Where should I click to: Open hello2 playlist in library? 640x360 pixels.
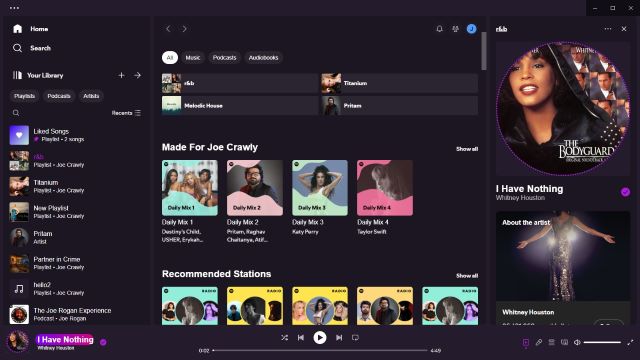click(x=76, y=289)
